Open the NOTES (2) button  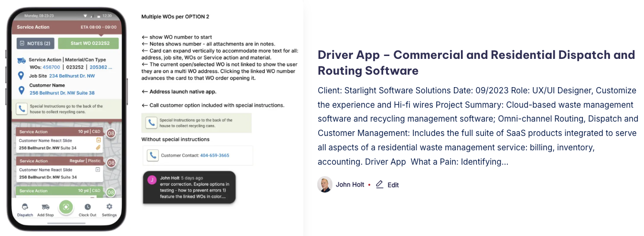[x=36, y=43]
